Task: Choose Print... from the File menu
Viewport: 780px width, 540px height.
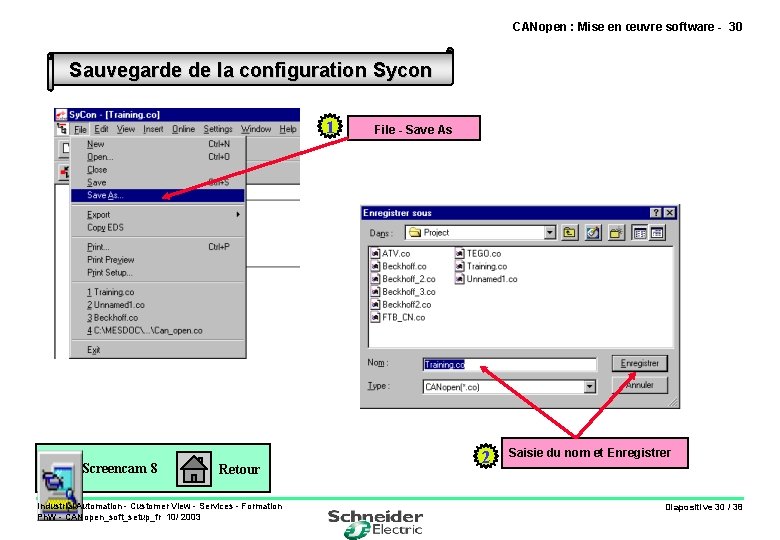Action: click(x=158, y=247)
